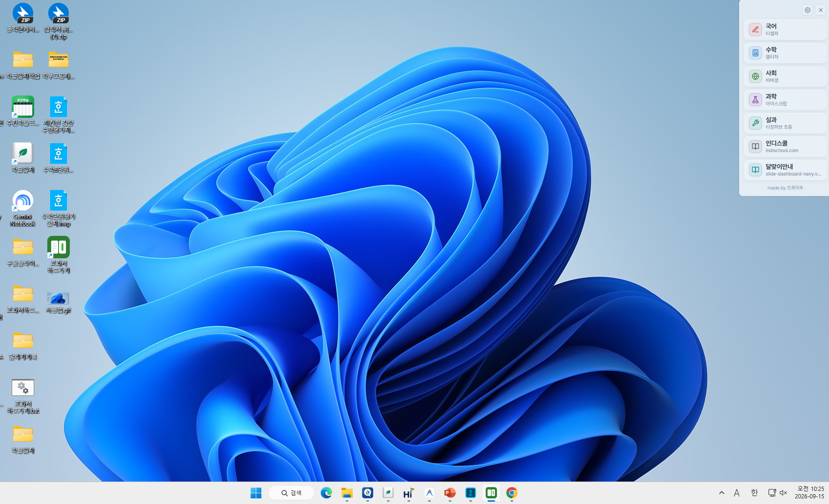Select the Gemini Notebook desktop shortcut
This screenshot has height=504, width=829.
pyautogui.click(x=23, y=208)
